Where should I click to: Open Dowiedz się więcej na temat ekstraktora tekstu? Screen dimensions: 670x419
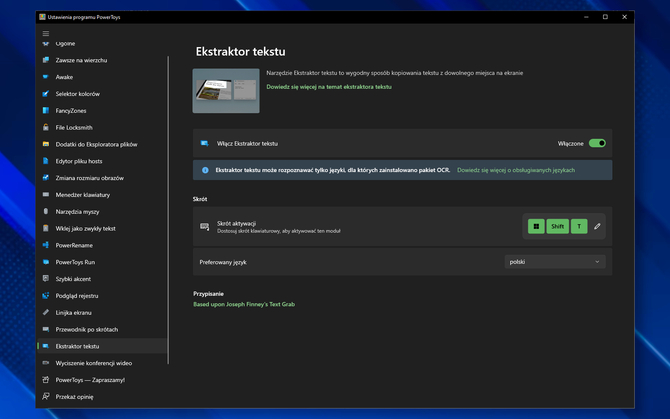[329, 87]
